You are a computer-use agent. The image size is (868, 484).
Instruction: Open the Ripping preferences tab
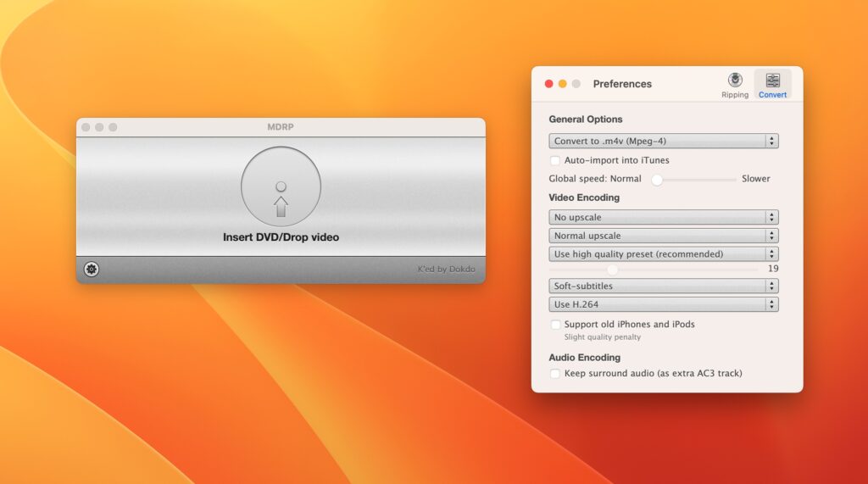click(735, 86)
